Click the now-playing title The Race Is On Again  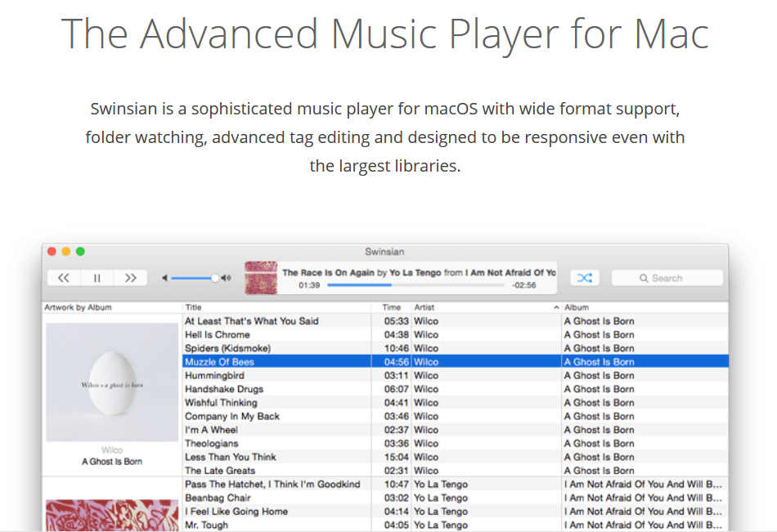click(x=328, y=272)
